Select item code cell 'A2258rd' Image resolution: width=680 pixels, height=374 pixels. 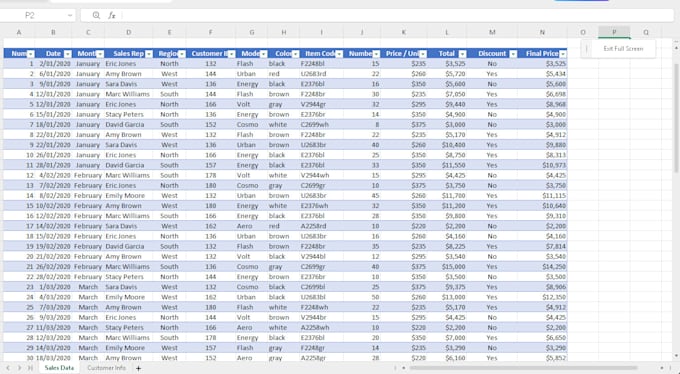coord(321,226)
